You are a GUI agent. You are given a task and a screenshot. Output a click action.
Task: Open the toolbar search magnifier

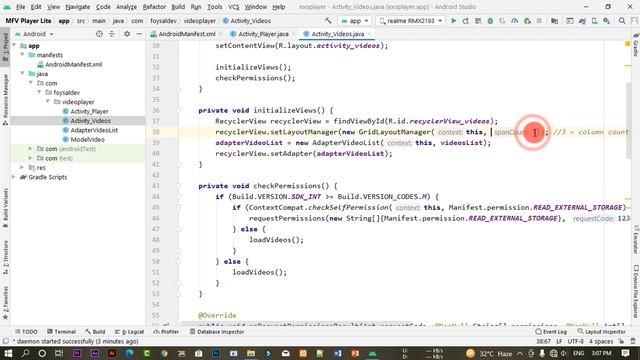click(x=622, y=20)
